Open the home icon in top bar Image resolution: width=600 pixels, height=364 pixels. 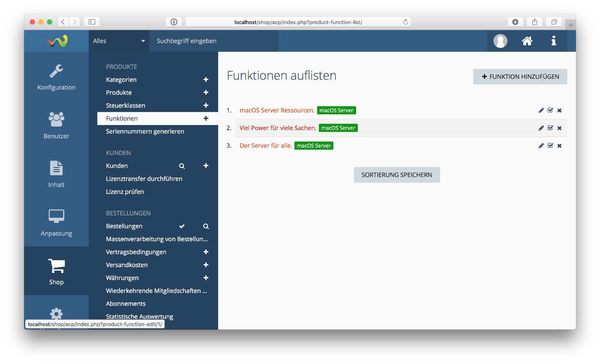(527, 41)
